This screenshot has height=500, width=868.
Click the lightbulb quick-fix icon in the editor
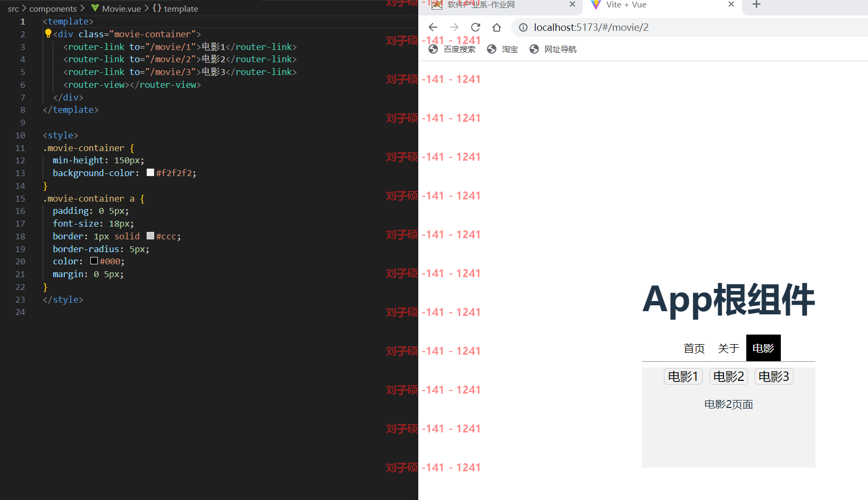[x=48, y=34]
